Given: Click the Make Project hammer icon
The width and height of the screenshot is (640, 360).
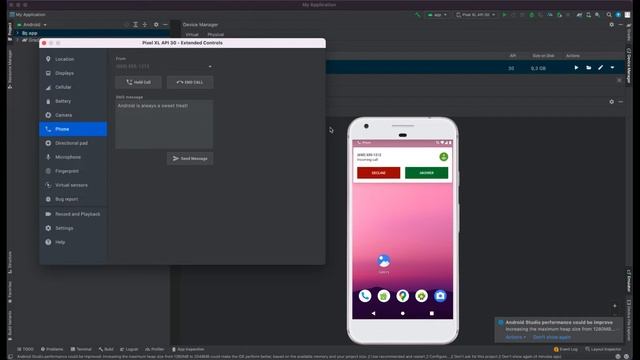Looking at the screenshot, I should pos(417,15).
